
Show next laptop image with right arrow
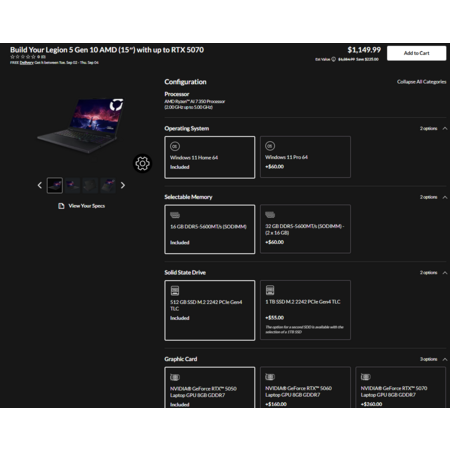[123, 185]
